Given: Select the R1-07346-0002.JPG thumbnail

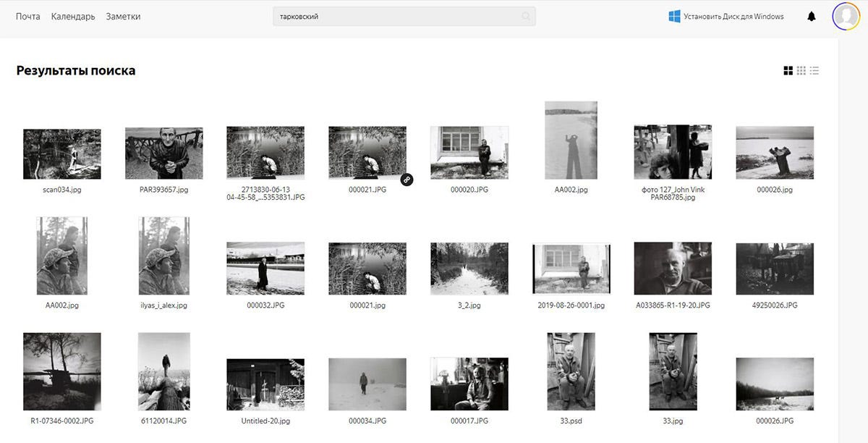Looking at the screenshot, I should pyautogui.click(x=62, y=372).
